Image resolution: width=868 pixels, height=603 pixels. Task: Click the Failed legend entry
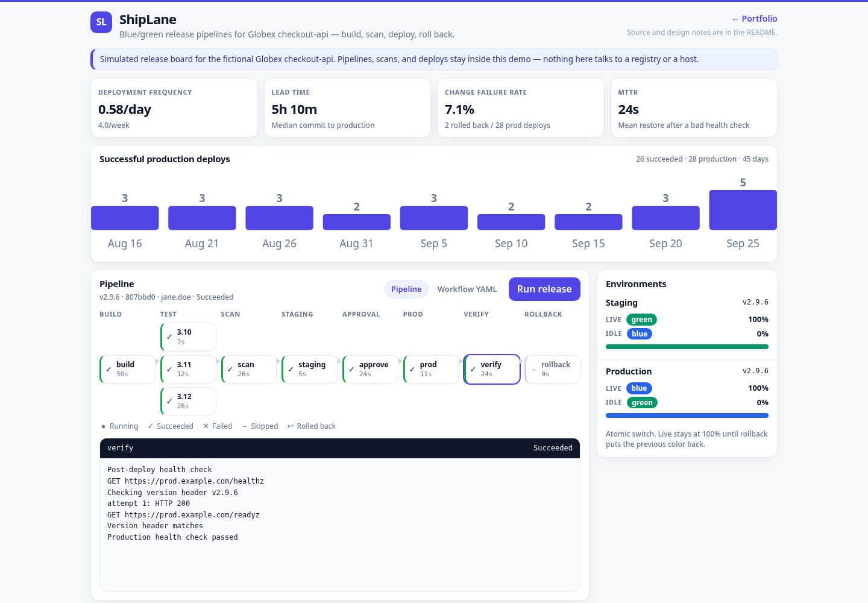218,426
